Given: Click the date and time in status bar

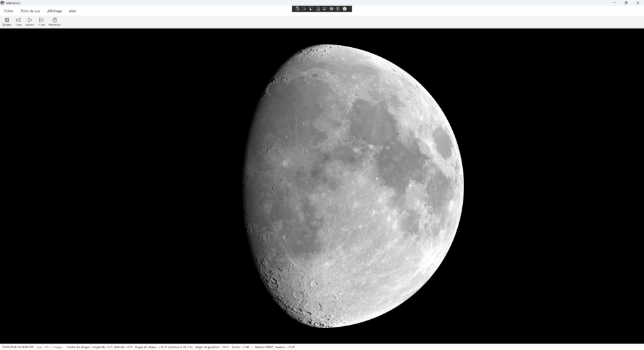Looking at the screenshot, I should (18, 347).
